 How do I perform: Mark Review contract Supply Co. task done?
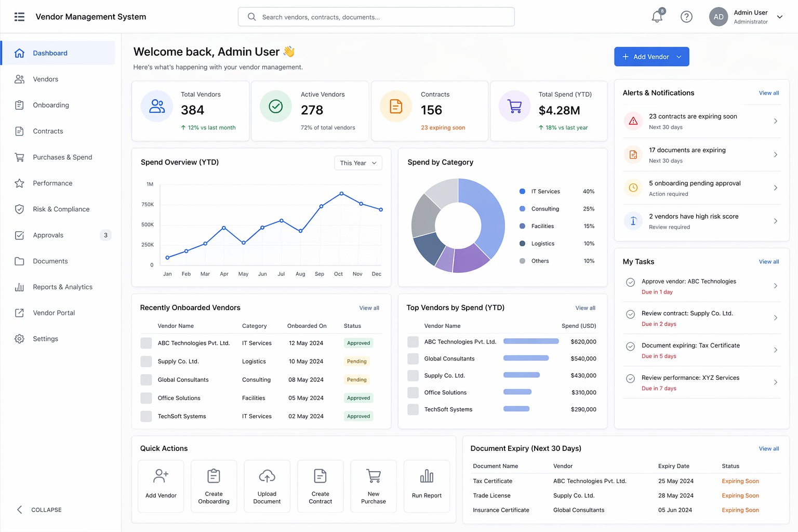pyautogui.click(x=630, y=314)
